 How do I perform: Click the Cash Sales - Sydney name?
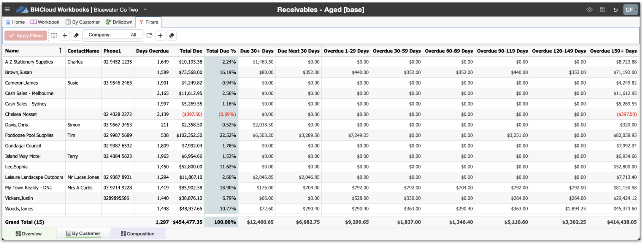pos(26,104)
